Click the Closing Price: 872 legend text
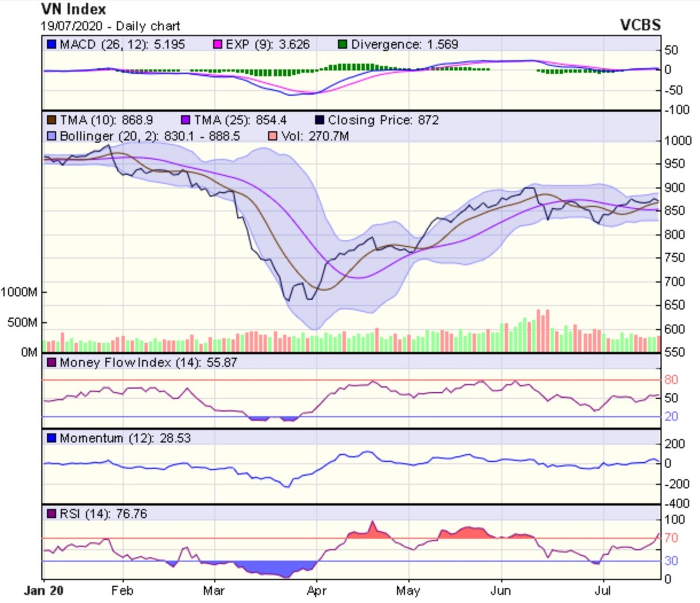 pos(383,120)
